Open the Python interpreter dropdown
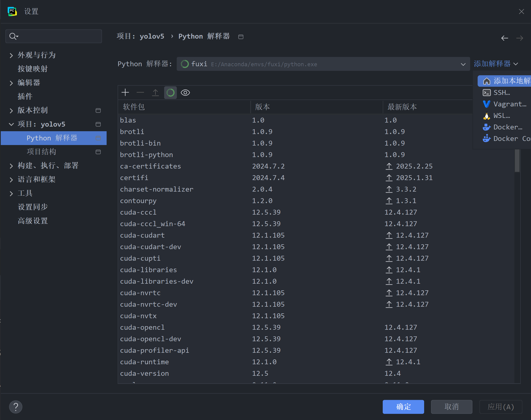Screen dimensions: 531x420 click(x=463, y=64)
